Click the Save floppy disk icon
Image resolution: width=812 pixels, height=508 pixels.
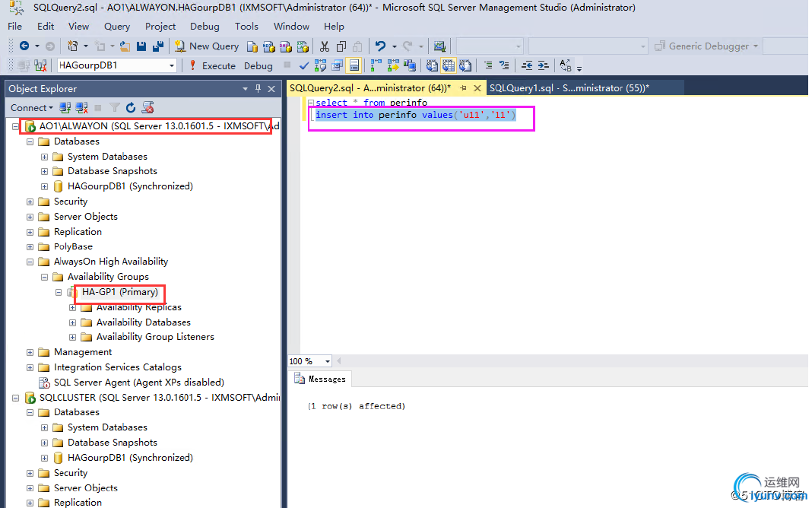coord(141,46)
